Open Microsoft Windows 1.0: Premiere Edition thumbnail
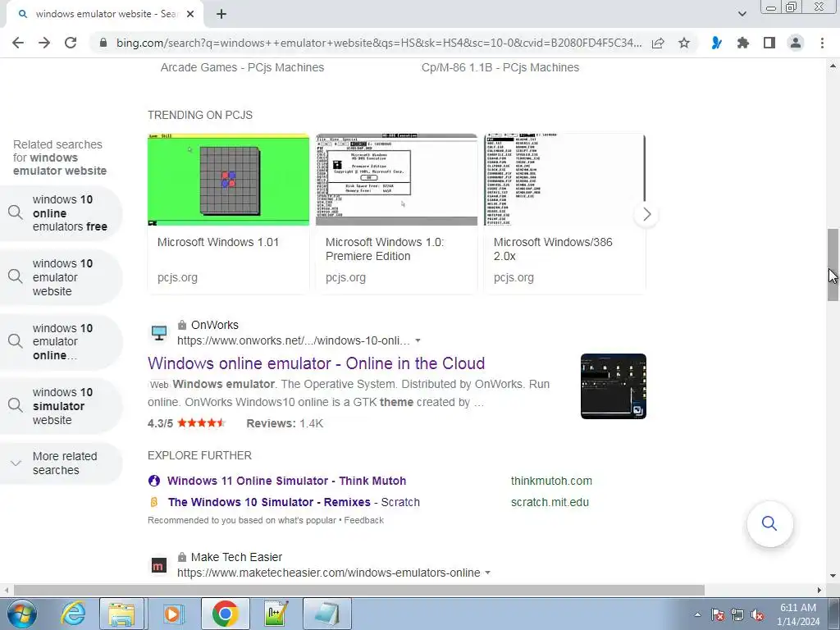The width and height of the screenshot is (840, 630). (396, 180)
